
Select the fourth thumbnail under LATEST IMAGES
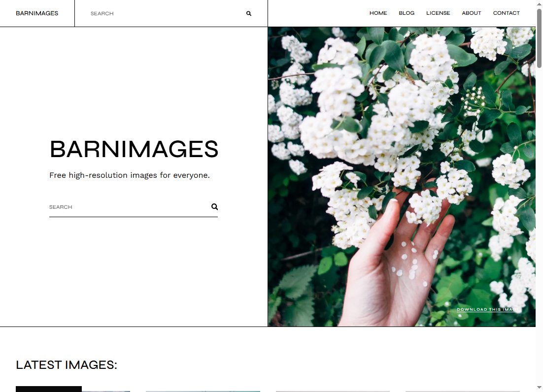[462, 390]
